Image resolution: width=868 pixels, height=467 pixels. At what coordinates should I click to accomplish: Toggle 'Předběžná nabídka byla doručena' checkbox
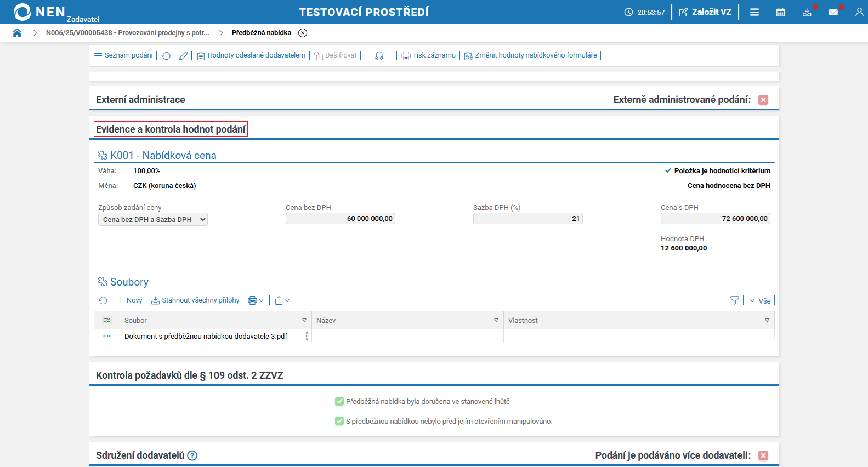tap(339, 402)
